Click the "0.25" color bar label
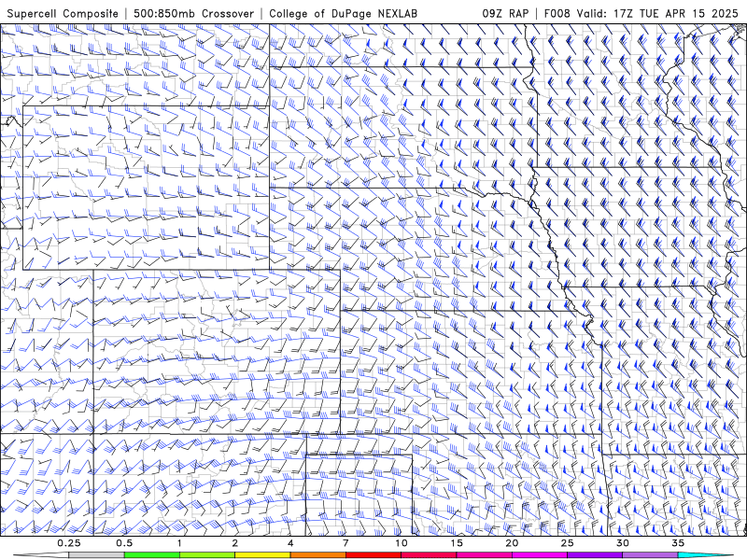This screenshot has height=560, width=747. coord(69,543)
